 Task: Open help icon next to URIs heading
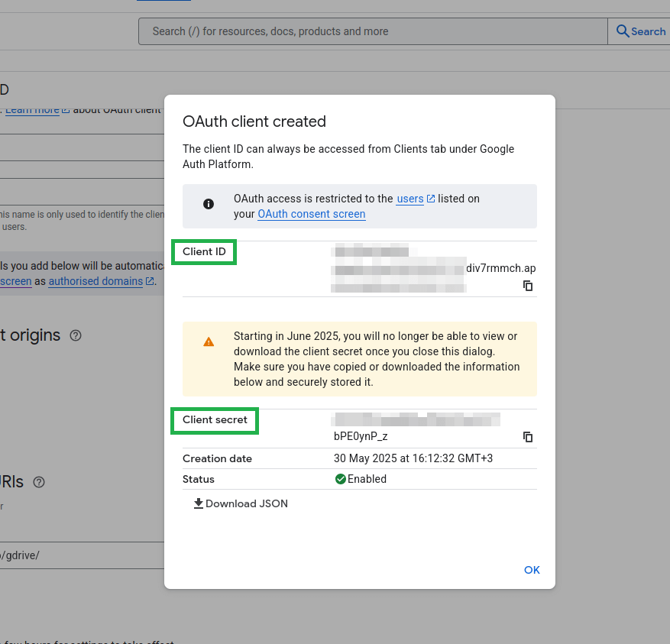click(39, 482)
